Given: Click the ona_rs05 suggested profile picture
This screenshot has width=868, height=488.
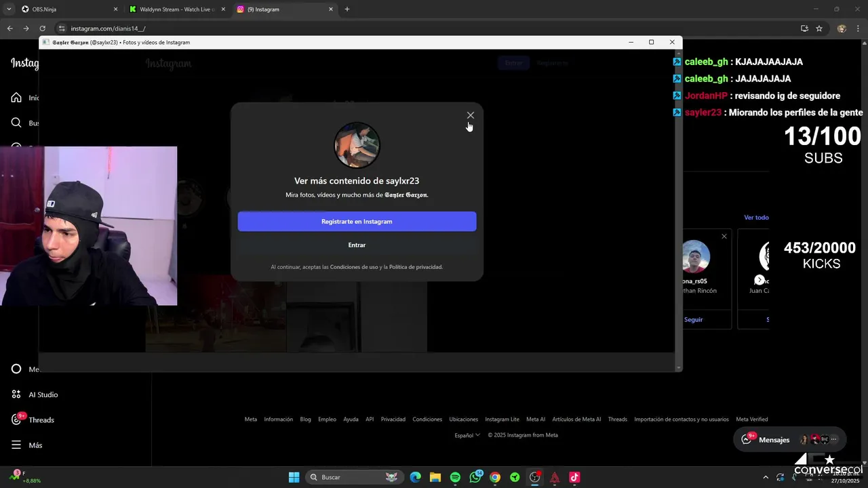Looking at the screenshot, I should (x=696, y=257).
